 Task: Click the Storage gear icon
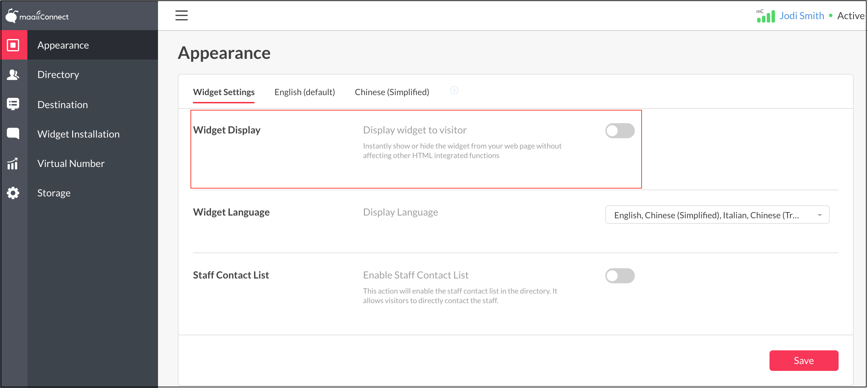13,193
